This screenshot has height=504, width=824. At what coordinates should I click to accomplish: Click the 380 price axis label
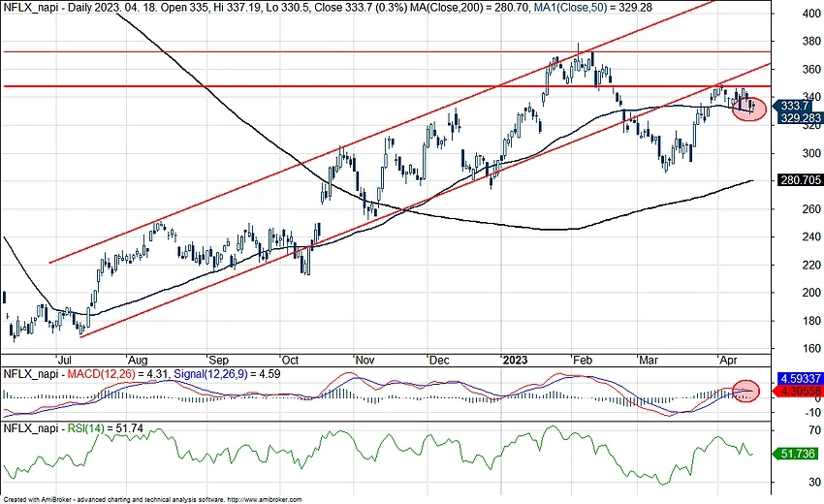pyautogui.click(x=811, y=42)
